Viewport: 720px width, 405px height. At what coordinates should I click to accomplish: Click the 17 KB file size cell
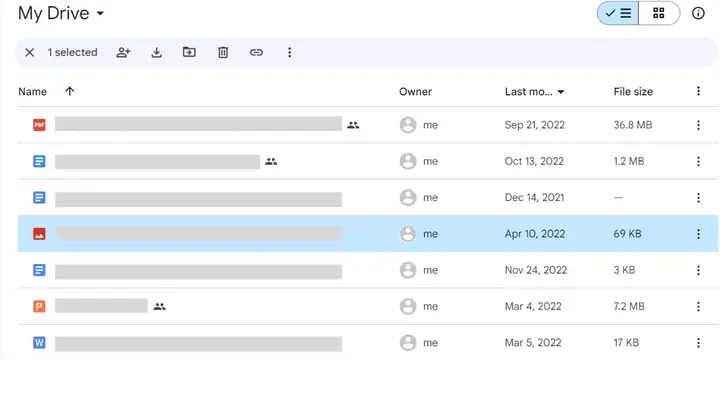tap(626, 343)
